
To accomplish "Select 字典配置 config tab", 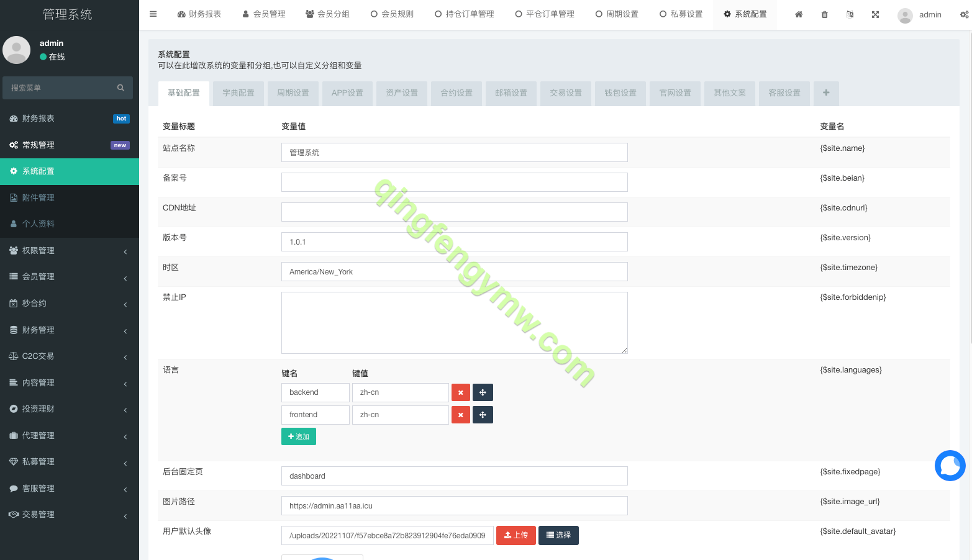I will [238, 93].
